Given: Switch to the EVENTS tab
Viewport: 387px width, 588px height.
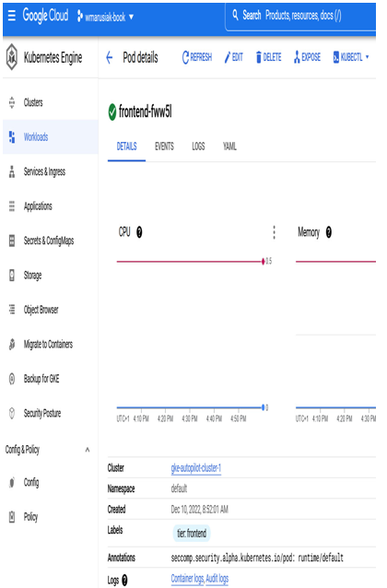Looking at the screenshot, I should [164, 147].
